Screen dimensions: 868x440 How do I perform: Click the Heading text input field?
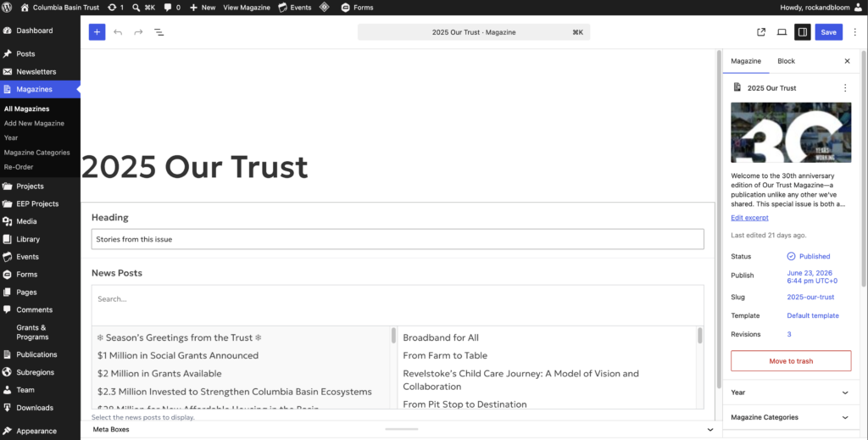398,239
